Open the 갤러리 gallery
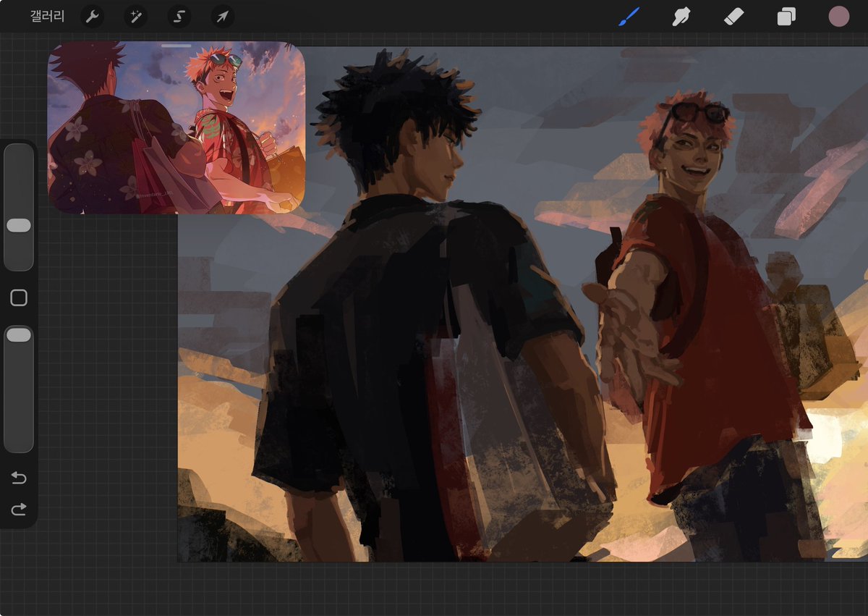The width and height of the screenshot is (868, 616). point(47,16)
